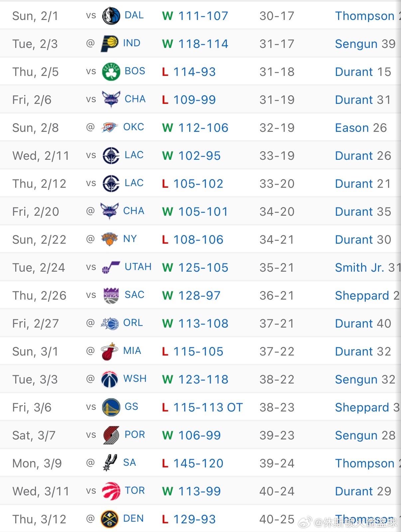Click the Indiana Pacers logo icon
The image size is (401, 532).
(109, 44)
